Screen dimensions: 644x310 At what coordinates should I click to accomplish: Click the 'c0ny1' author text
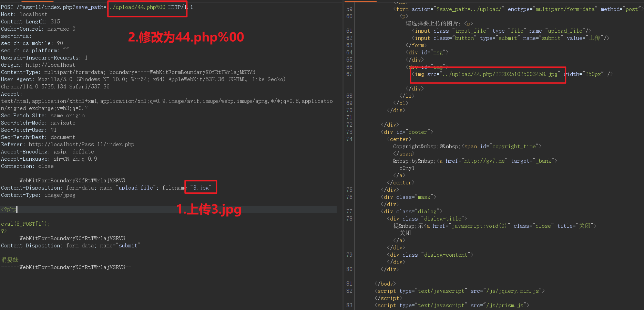[x=407, y=168]
